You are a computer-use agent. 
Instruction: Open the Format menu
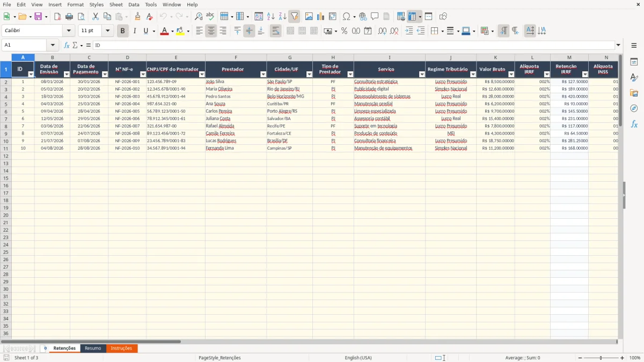point(75,4)
